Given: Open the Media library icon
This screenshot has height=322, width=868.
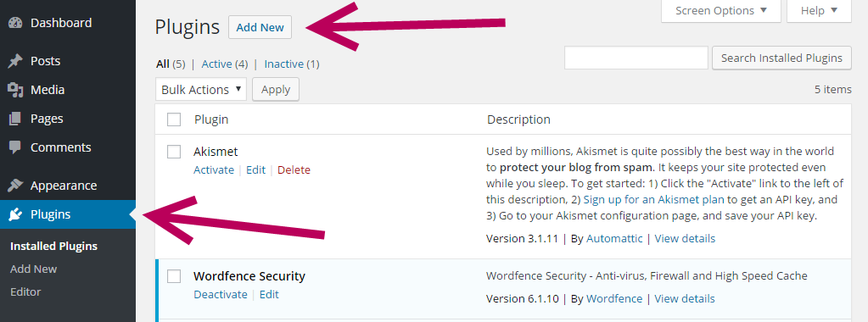Looking at the screenshot, I should pos(15,90).
